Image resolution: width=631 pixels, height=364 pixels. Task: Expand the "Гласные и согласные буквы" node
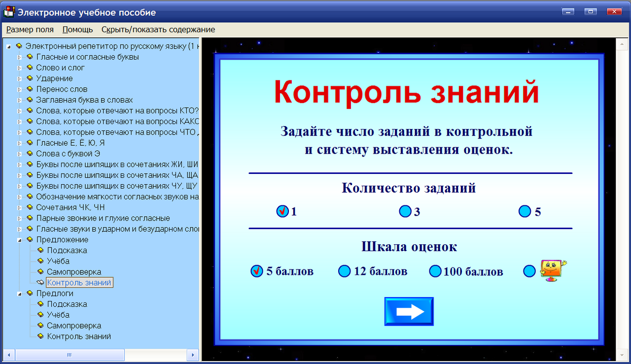19,57
